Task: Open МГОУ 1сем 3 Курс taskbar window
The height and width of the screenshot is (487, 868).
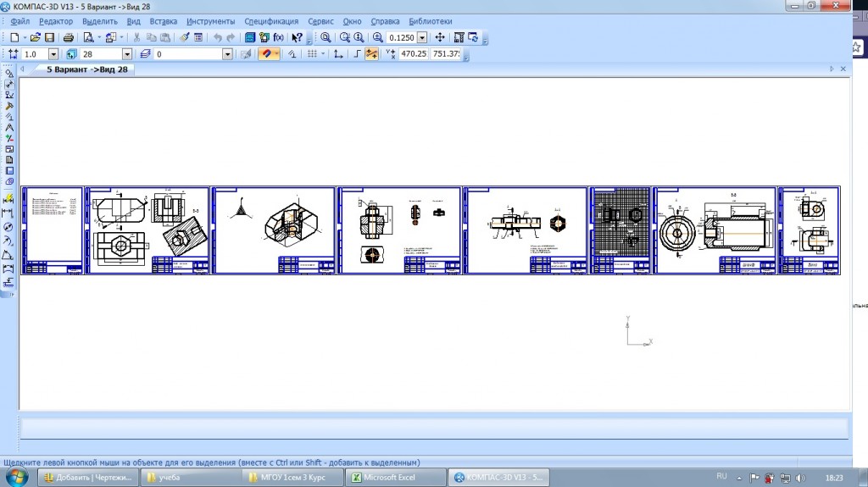Action: click(x=292, y=477)
